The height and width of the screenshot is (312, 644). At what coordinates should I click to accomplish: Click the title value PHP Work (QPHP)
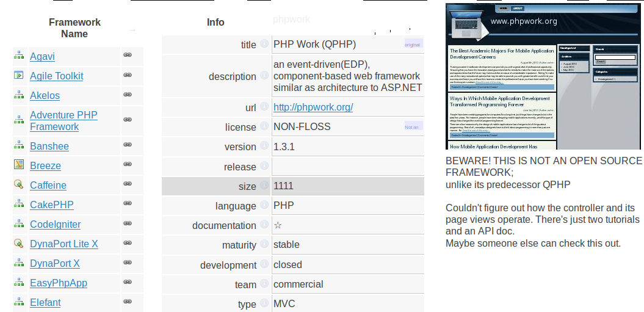pyautogui.click(x=314, y=45)
